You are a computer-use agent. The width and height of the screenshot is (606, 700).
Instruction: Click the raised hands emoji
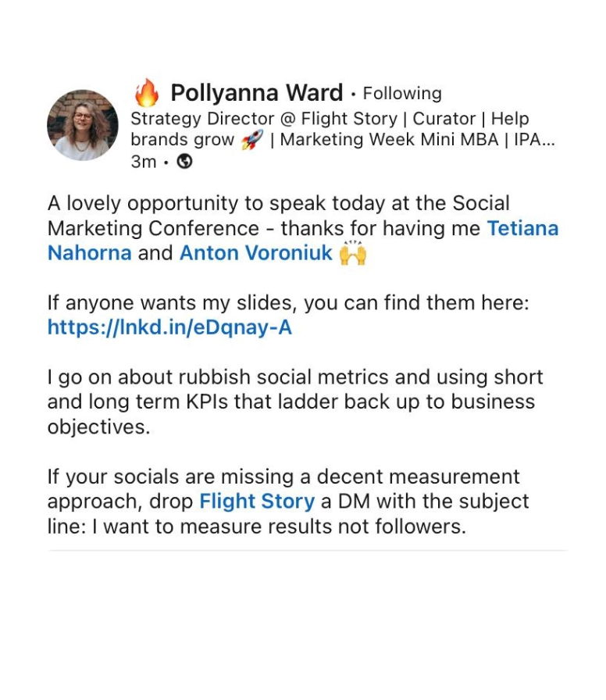click(353, 253)
